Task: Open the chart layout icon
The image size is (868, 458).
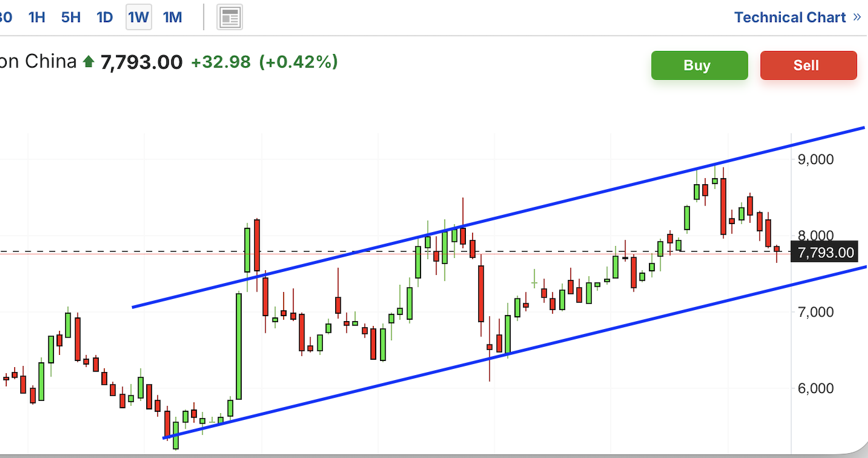Action: tap(230, 17)
